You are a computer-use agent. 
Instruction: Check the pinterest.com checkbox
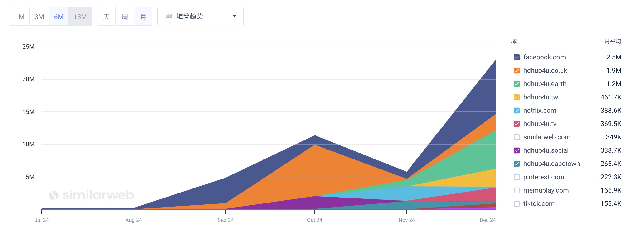(x=517, y=177)
